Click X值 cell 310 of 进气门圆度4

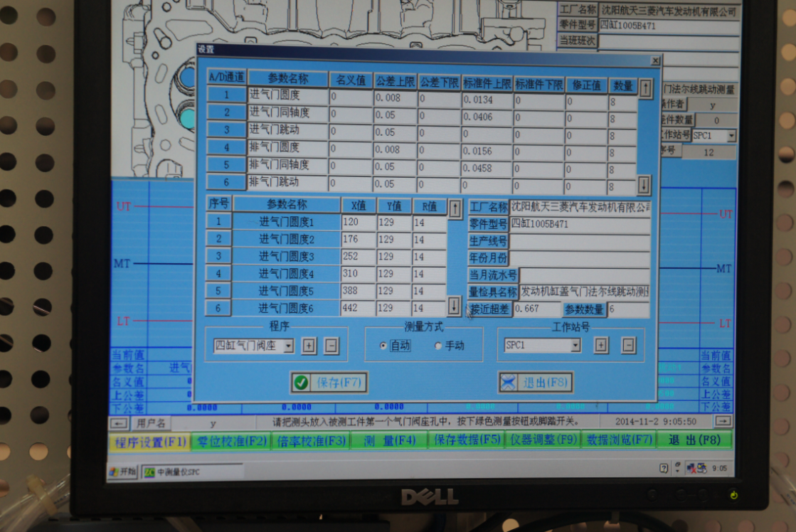[358, 274]
